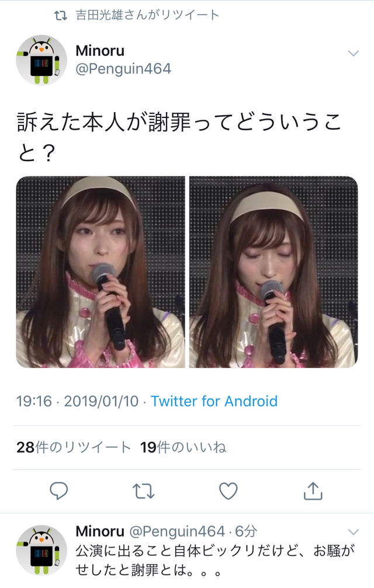Tap the Minoru name on the reply tweet
This screenshot has width=374, height=588.
pyautogui.click(x=100, y=531)
